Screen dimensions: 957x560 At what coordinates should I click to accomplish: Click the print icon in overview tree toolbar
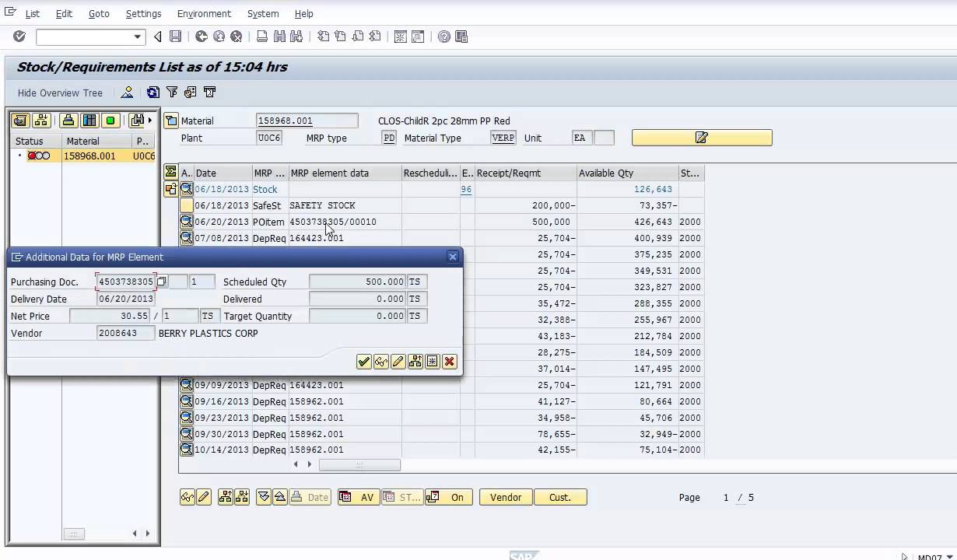coord(68,121)
